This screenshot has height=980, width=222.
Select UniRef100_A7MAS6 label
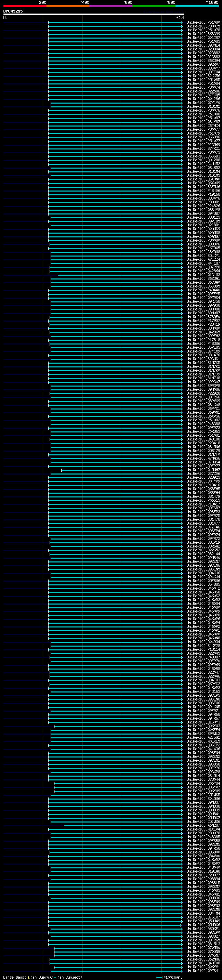pos(203,459)
